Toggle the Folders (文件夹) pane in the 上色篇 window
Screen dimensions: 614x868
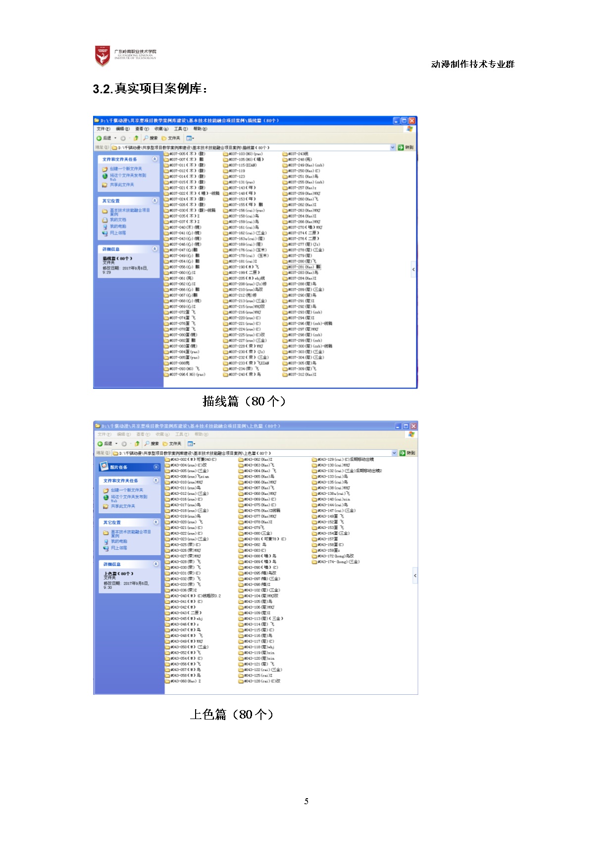[172, 444]
